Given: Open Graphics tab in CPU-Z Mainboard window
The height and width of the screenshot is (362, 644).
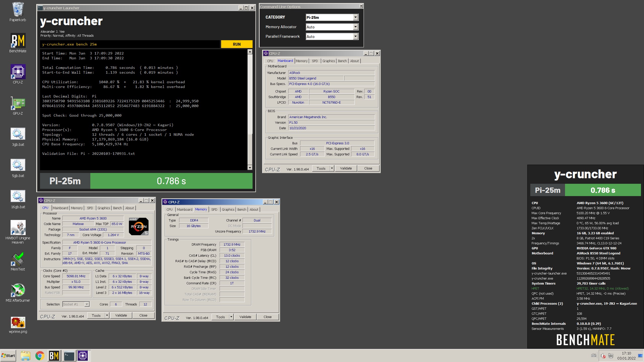Looking at the screenshot, I should [x=329, y=61].
